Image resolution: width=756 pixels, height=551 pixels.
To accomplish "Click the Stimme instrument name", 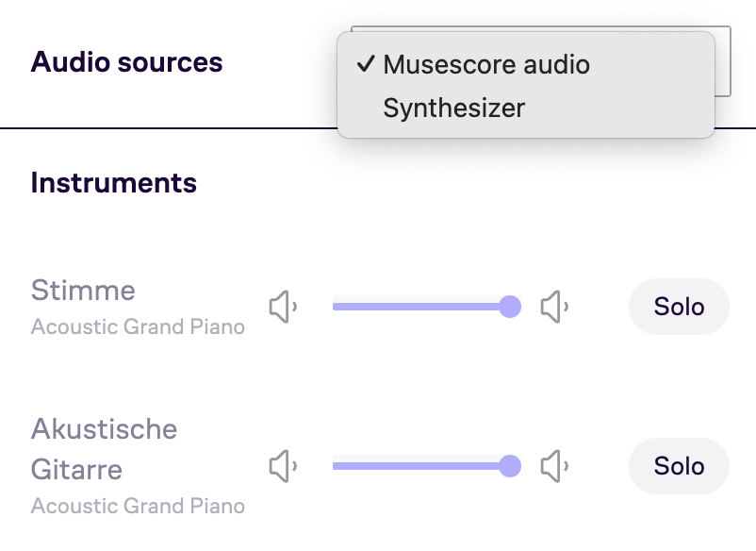I will [83, 291].
